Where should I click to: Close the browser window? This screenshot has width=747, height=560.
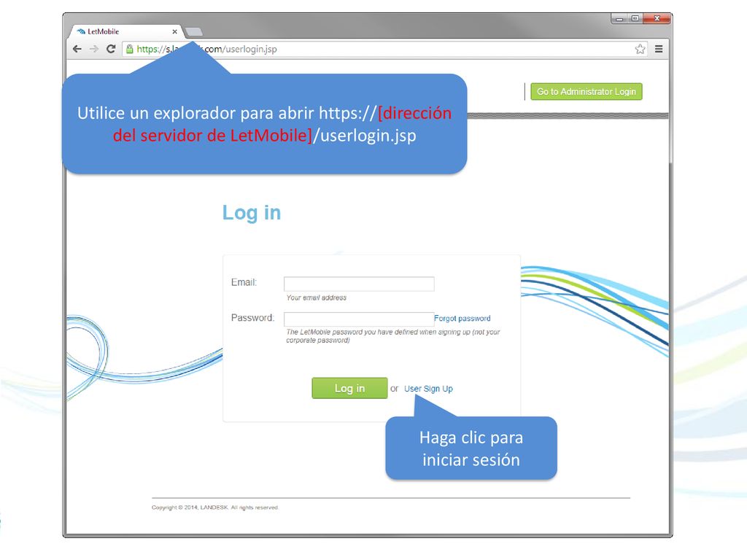click(x=657, y=18)
